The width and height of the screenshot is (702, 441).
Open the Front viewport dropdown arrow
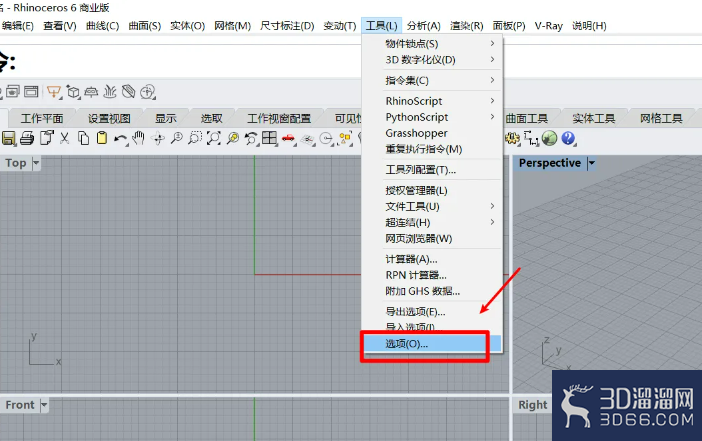point(44,405)
